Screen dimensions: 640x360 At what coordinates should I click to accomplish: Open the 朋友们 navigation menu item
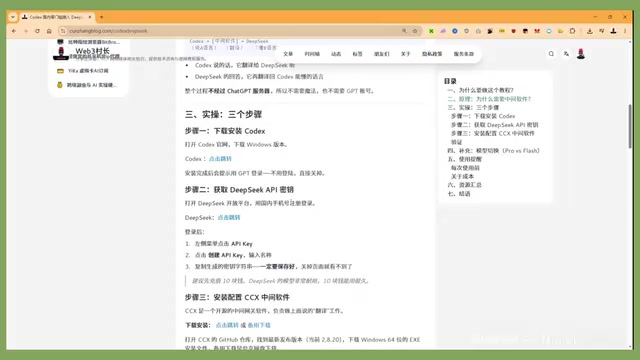pyautogui.click(x=382, y=54)
